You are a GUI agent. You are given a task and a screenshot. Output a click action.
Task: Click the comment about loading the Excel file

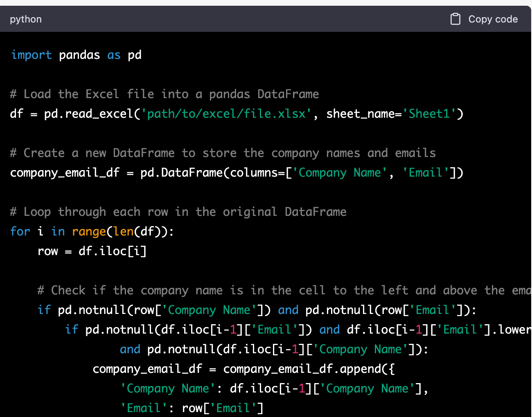coord(164,94)
